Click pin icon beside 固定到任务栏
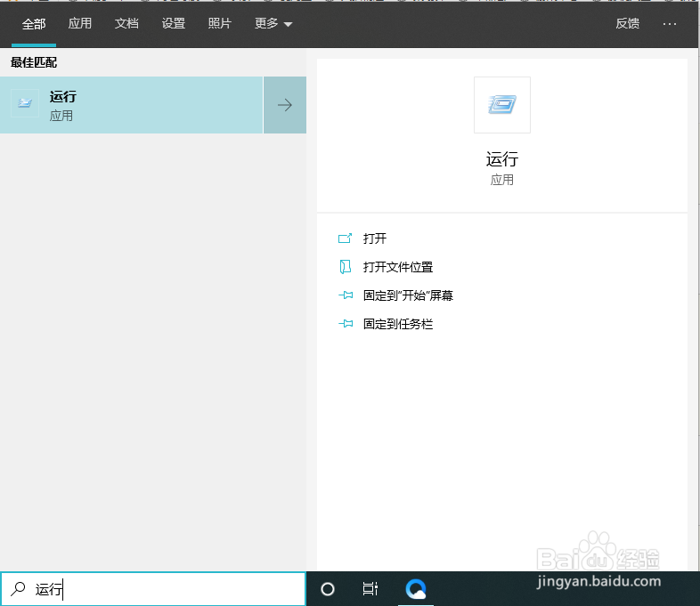 tap(346, 324)
